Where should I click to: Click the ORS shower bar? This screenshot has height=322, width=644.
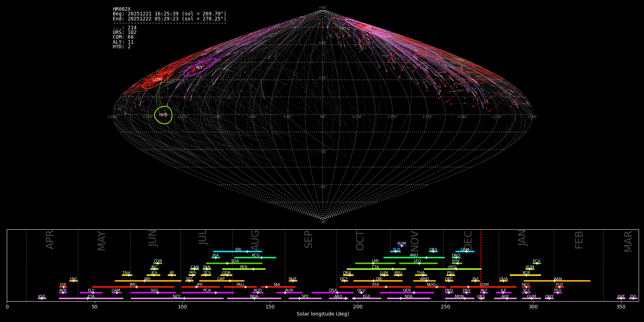coord(433,252)
